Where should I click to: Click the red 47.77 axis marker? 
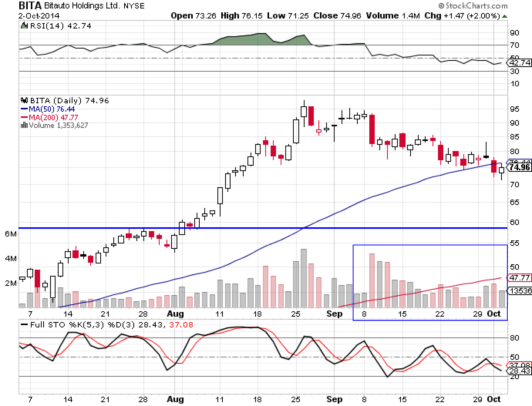click(x=520, y=278)
